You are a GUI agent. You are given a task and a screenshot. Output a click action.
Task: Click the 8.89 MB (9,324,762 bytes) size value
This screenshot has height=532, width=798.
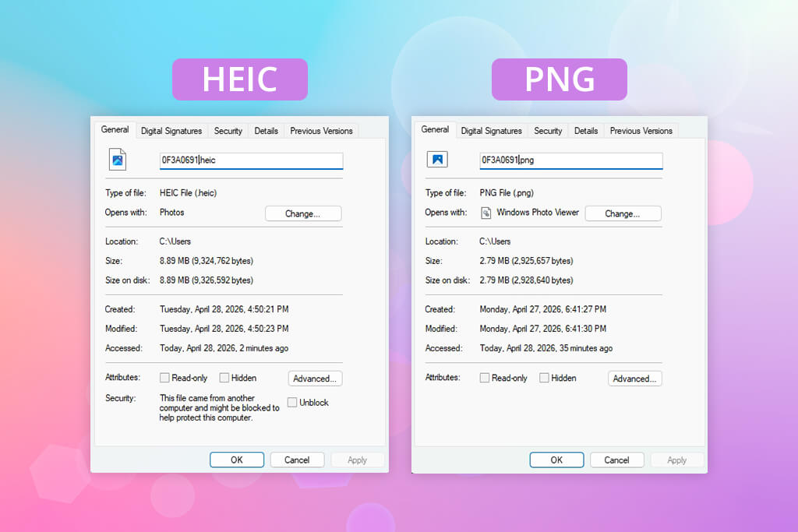coord(207,260)
